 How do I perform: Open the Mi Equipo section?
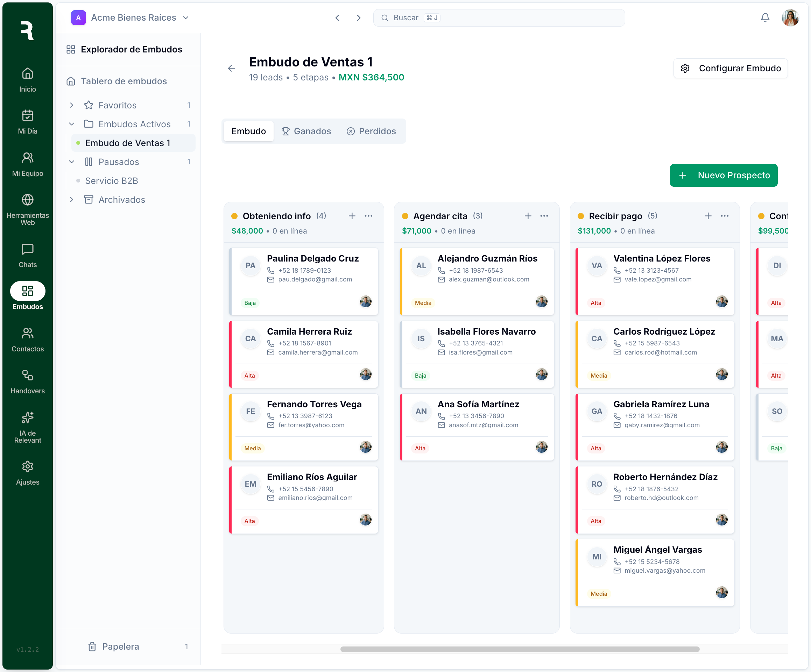tap(27, 164)
